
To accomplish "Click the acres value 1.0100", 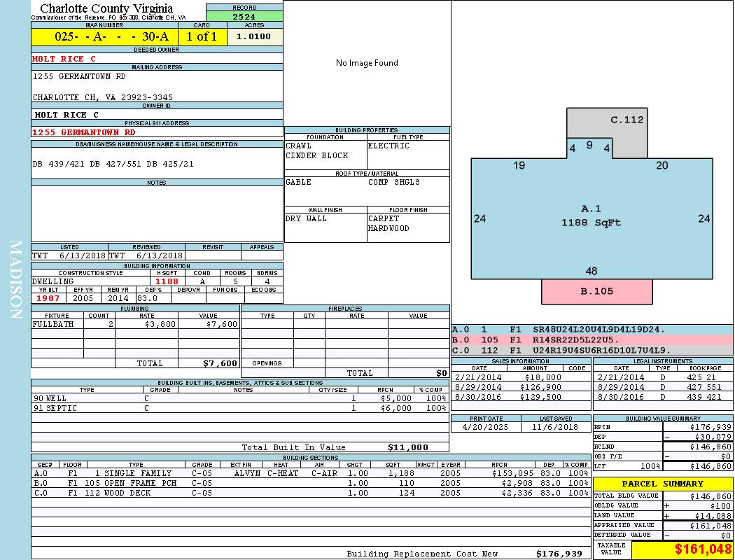I will tap(255, 36).
